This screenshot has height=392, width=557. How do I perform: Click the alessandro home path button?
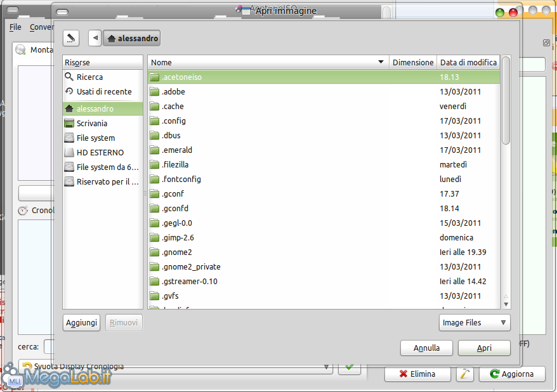click(132, 38)
